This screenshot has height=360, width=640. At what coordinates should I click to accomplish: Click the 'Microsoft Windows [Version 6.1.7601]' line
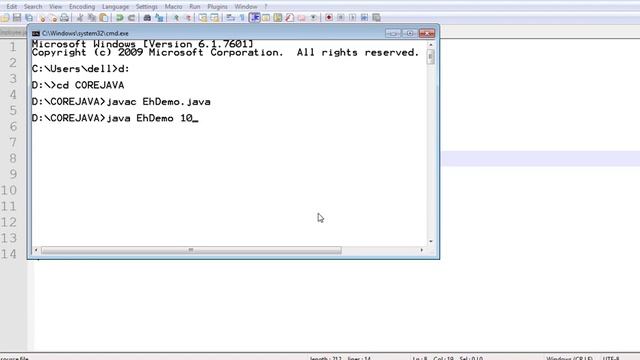pyautogui.click(x=142, y=44)
